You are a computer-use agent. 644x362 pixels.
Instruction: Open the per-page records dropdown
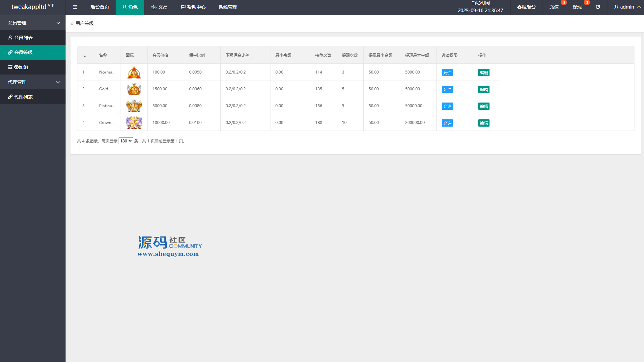[126, 141]
